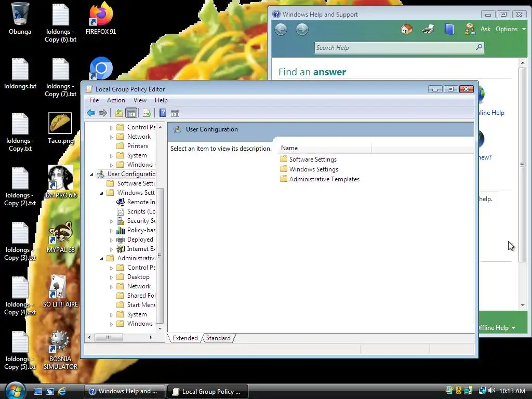Click the Back button in Windows Help
This screenshot has width=532, height=399.
pyautogui.click(x=281, y=30)
